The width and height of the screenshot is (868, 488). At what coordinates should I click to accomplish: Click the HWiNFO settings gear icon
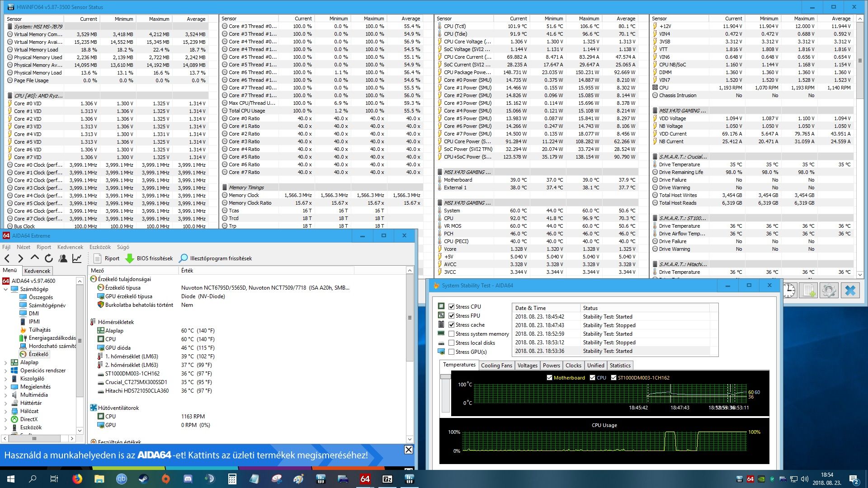coord(829,291)
